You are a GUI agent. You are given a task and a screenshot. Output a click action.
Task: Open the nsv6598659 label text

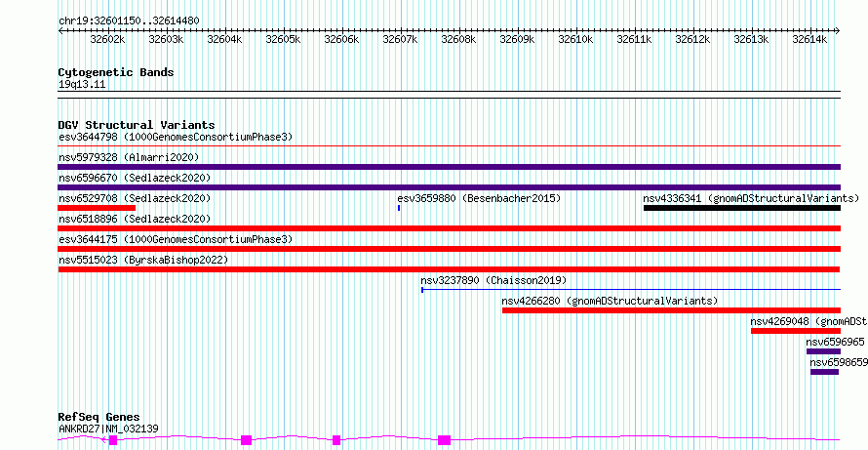pos(839,362)
